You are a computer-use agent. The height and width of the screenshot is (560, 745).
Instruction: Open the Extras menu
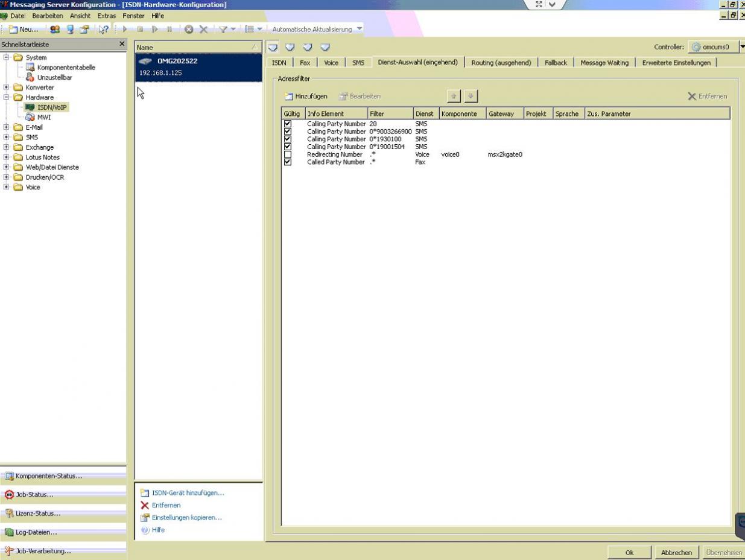pyautogui.click(x=106, y=16)
